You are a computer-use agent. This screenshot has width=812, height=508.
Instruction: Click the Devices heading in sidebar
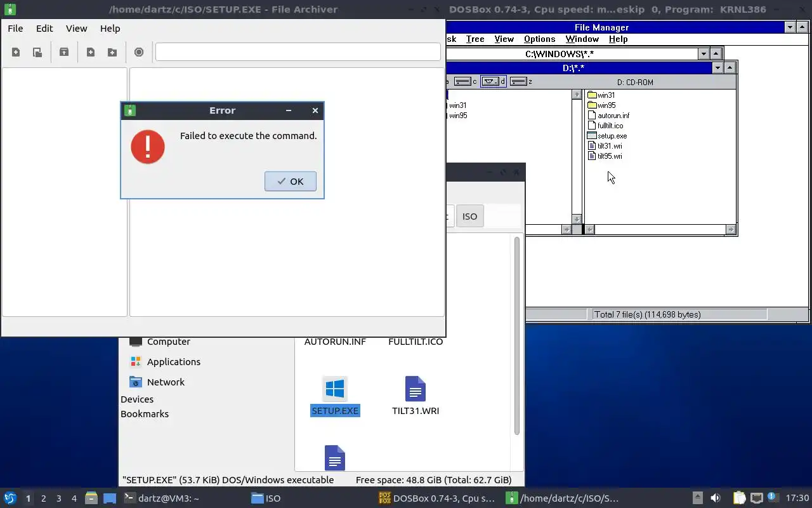click(x=137, y=399)
